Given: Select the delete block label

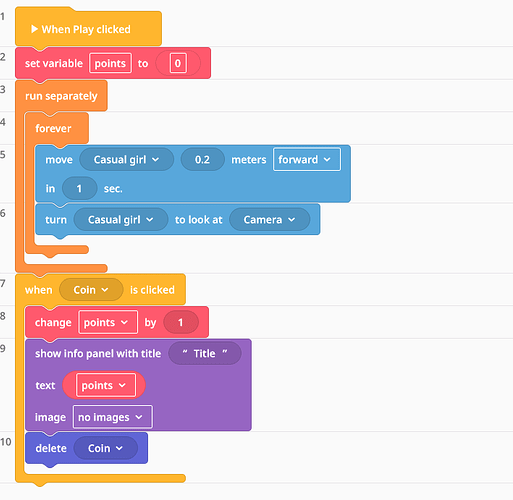Looking at the screenshot, I should click(51, 448).
